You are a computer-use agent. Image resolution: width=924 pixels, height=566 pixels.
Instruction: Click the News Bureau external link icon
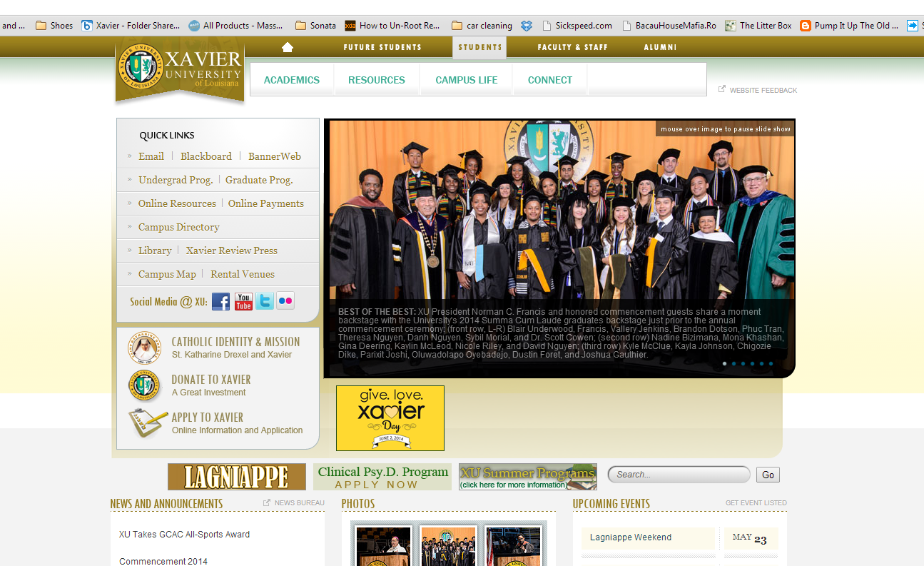(x=267, y=502)
